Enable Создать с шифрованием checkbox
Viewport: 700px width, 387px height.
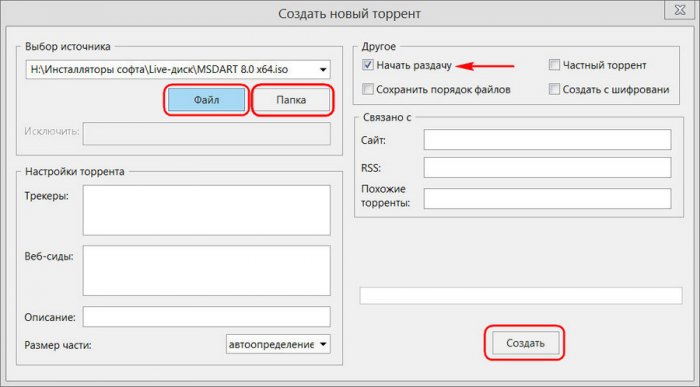click(554, 89)
